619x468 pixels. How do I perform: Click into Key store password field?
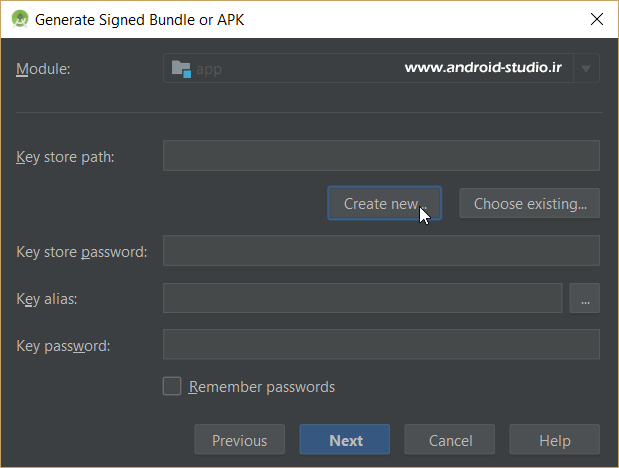pyautogui.click(x=380, y=251)
